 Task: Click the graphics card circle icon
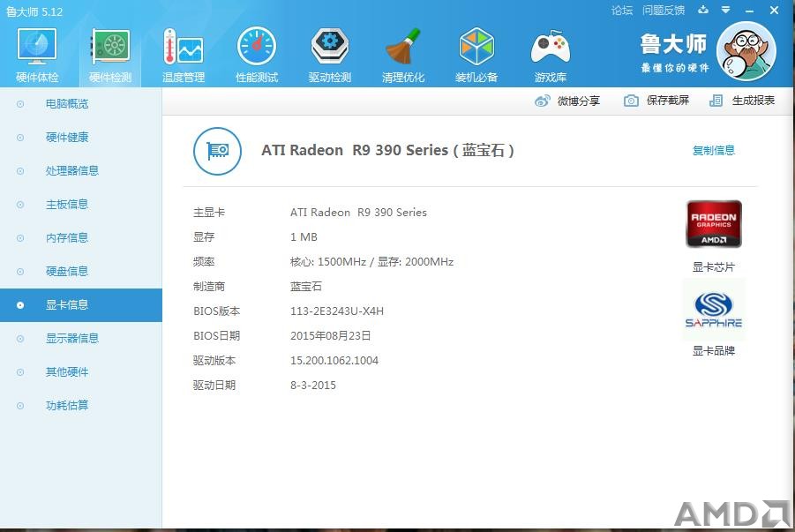pos(218,151)
